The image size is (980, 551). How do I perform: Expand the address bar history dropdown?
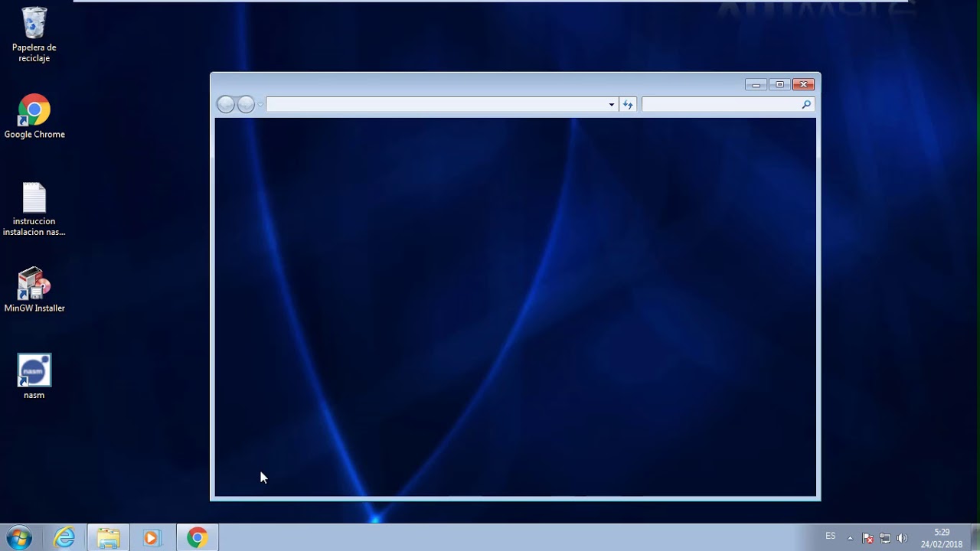click(x=612, y=104)
